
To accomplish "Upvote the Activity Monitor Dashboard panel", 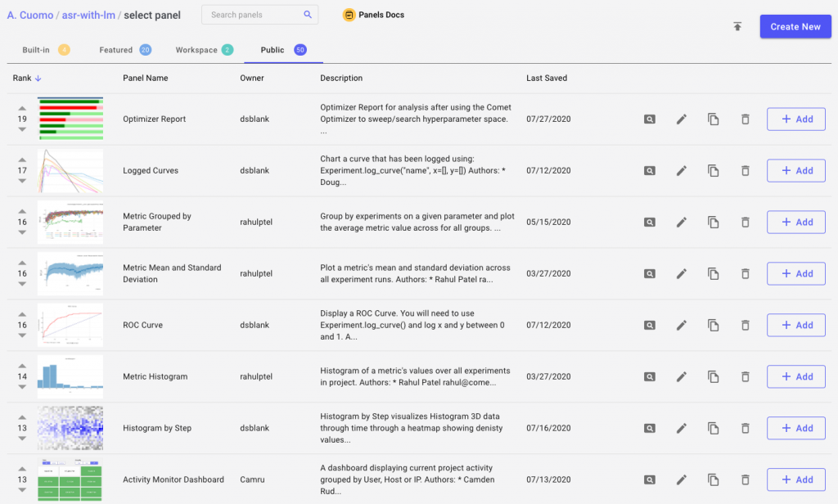I will pyautogui.click(x=22, y=469).
